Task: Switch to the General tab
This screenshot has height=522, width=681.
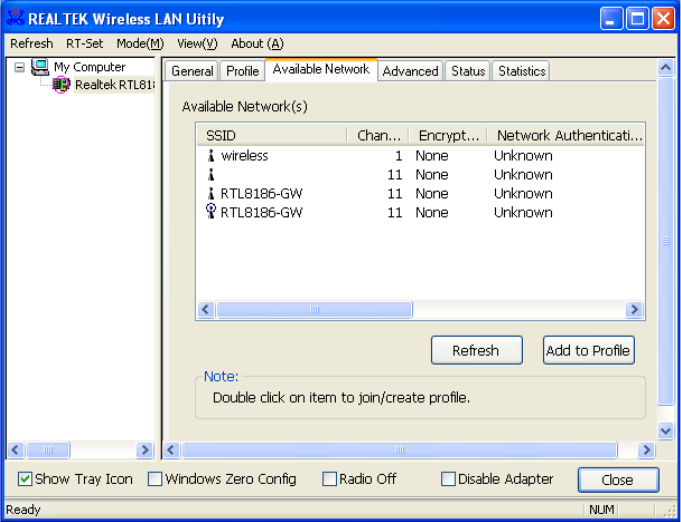Action: tap(192, 71)
